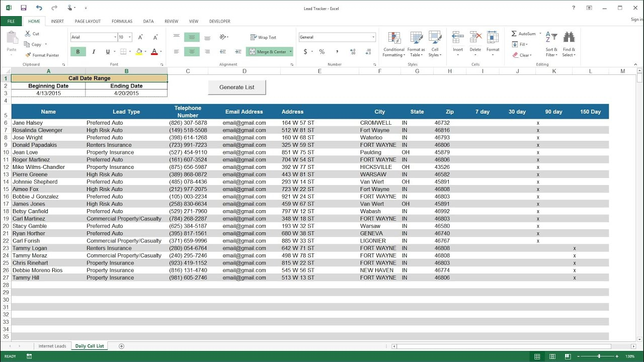The width and height of the screenshot is (644, 362).
Task: Expand the General number format dropdown
Action: pos(373,37)
